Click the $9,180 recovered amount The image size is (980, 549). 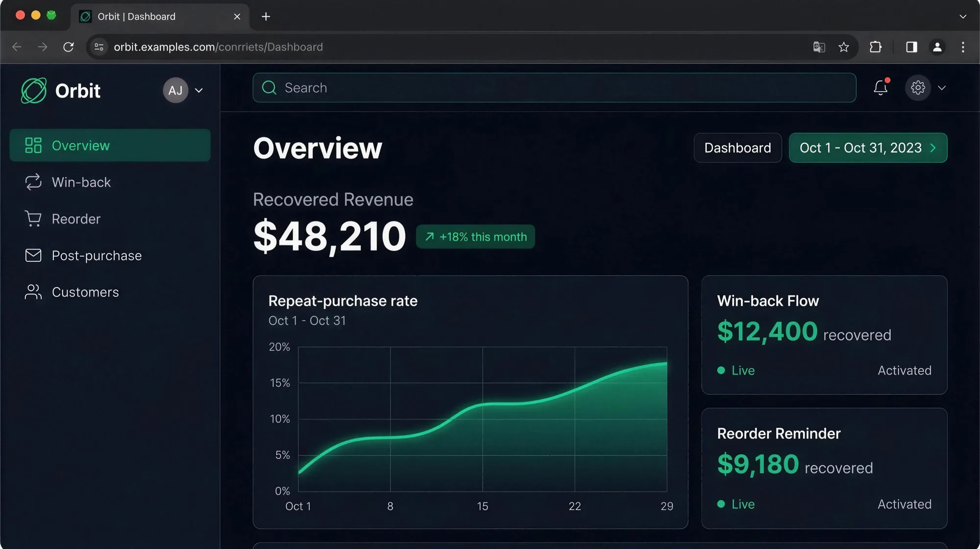pyautogui.click(x=758, y=464)
